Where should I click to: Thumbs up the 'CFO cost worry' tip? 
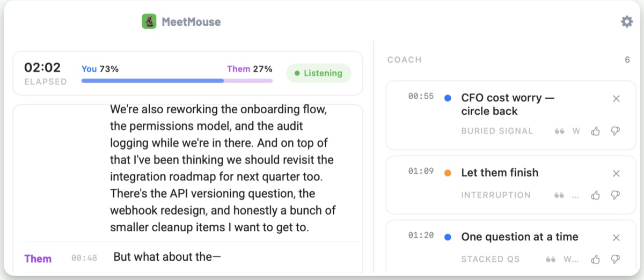pos(595,131)
